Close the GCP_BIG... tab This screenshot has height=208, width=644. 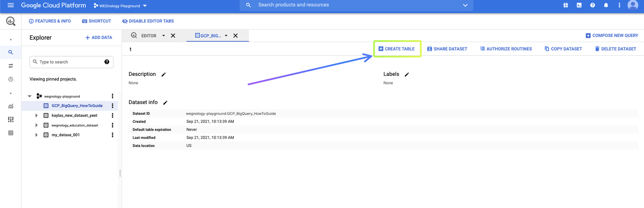pyautogui.click(x=235, y=36)
